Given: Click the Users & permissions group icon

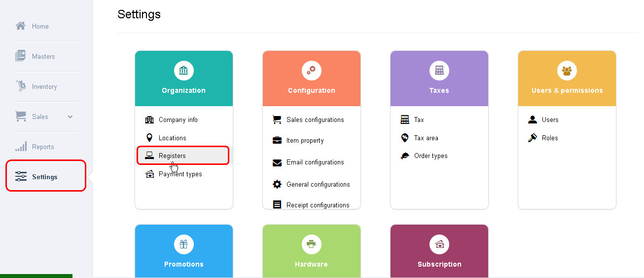Looking at the screenshot, I should [567, 71].
